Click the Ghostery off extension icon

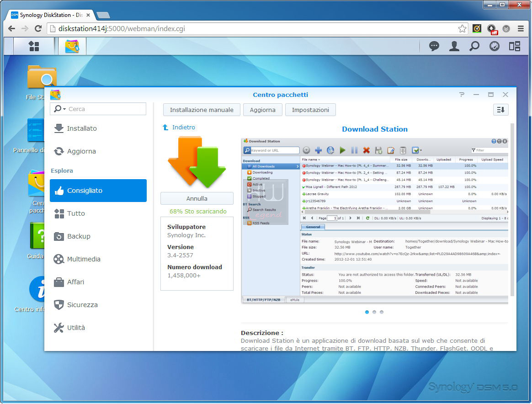[x=492, y=29]
